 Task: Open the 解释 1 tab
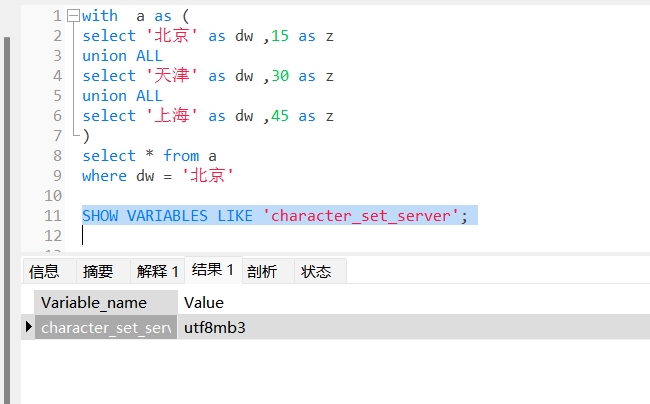158,272
